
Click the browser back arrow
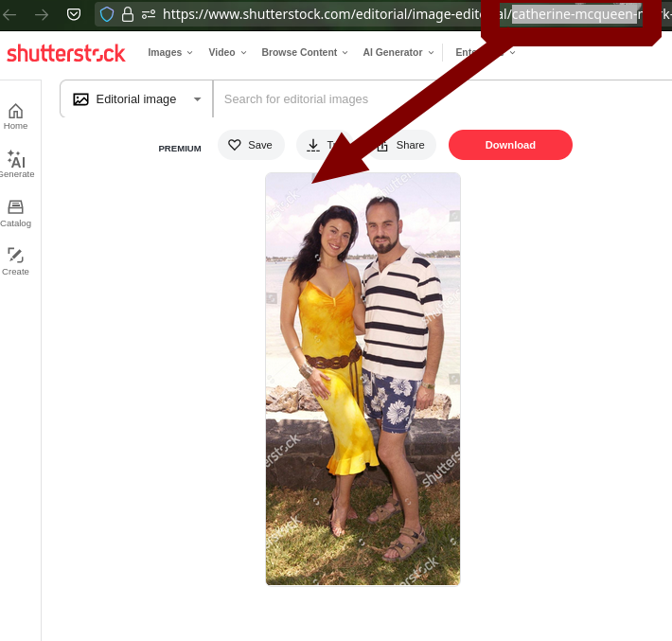[9, 15]
